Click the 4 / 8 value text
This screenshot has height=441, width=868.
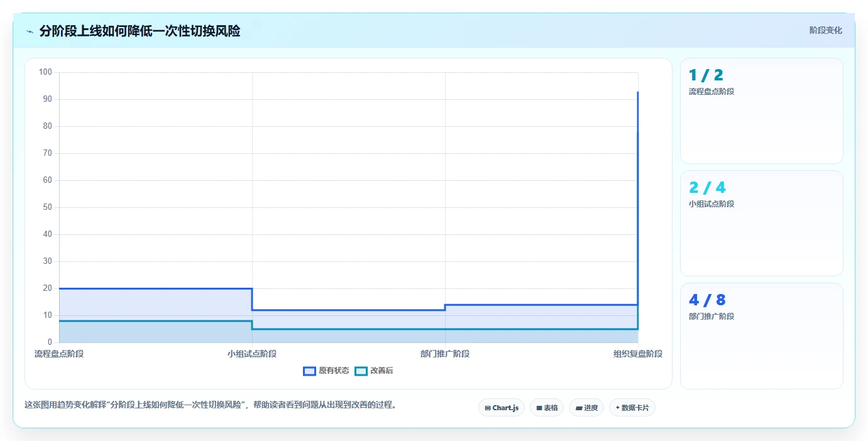(707, 300)
